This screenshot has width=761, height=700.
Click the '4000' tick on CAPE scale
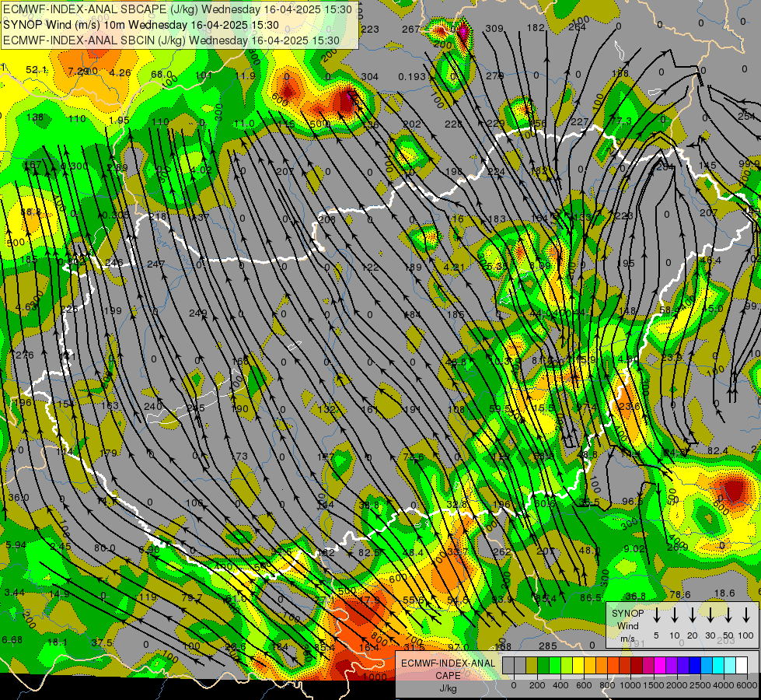coord(724,685)
